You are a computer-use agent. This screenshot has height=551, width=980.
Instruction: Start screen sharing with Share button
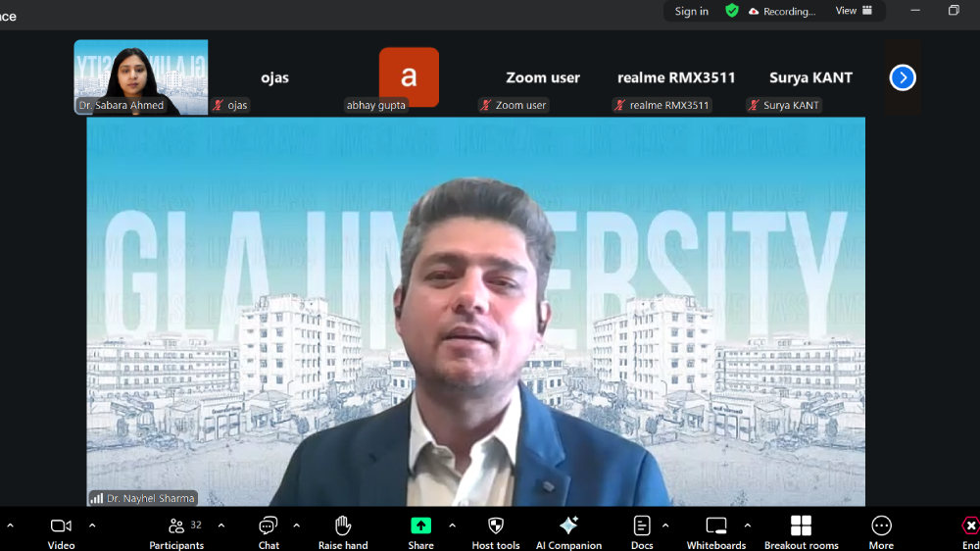(420, 533)
